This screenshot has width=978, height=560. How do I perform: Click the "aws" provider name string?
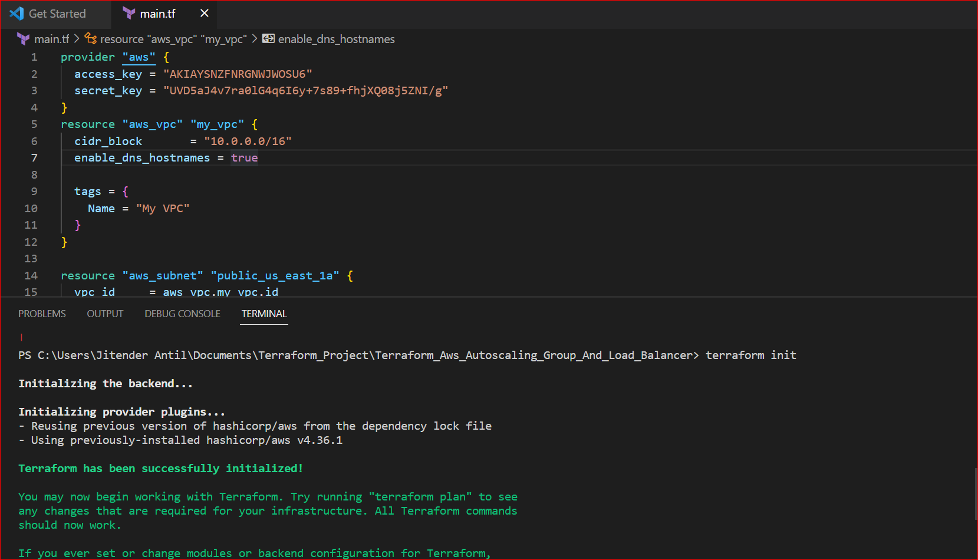coord(139,57)
